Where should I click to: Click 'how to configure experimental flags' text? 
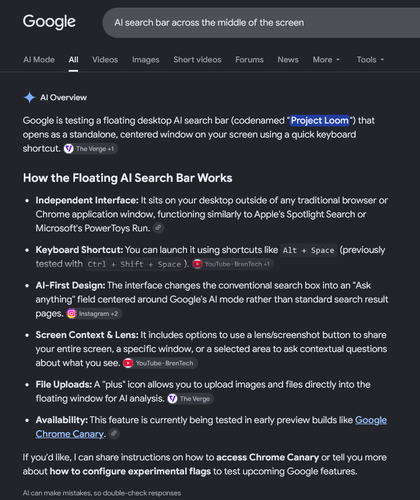tap(130, 471)
